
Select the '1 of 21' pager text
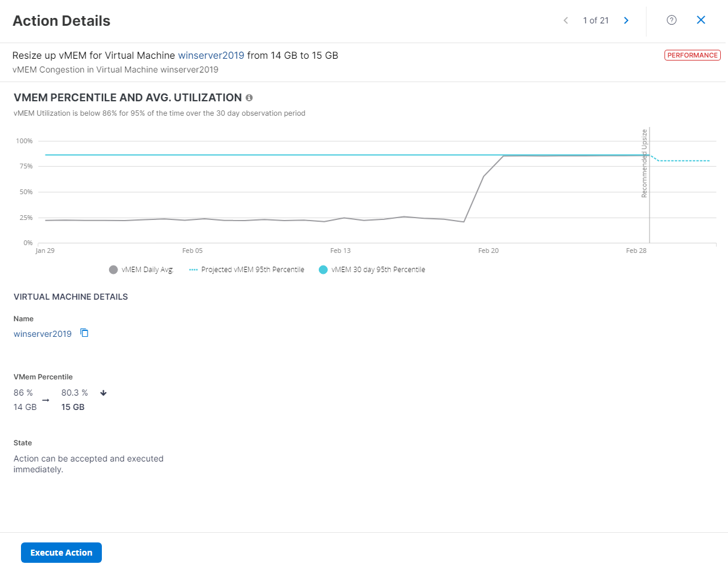pos(596,20)
